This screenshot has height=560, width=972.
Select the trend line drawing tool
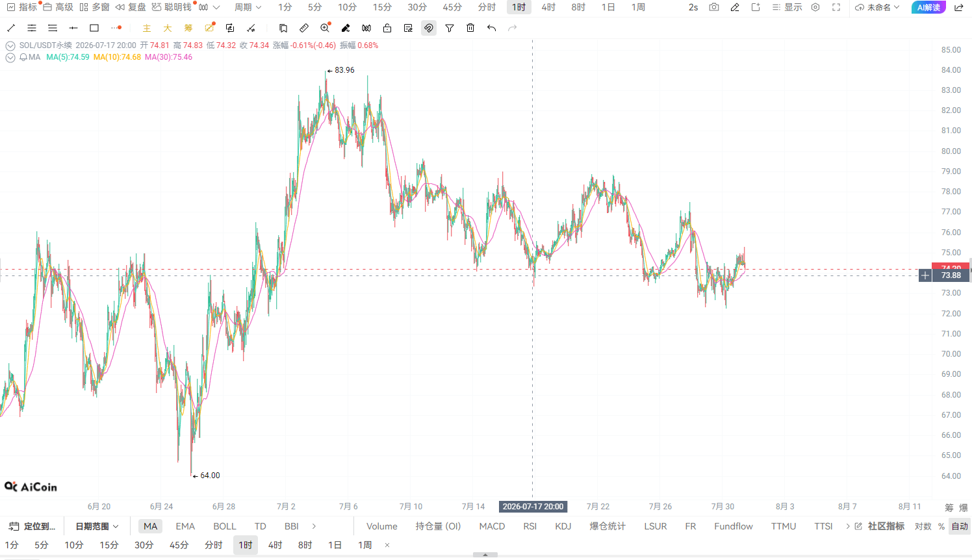click(11, 28)
